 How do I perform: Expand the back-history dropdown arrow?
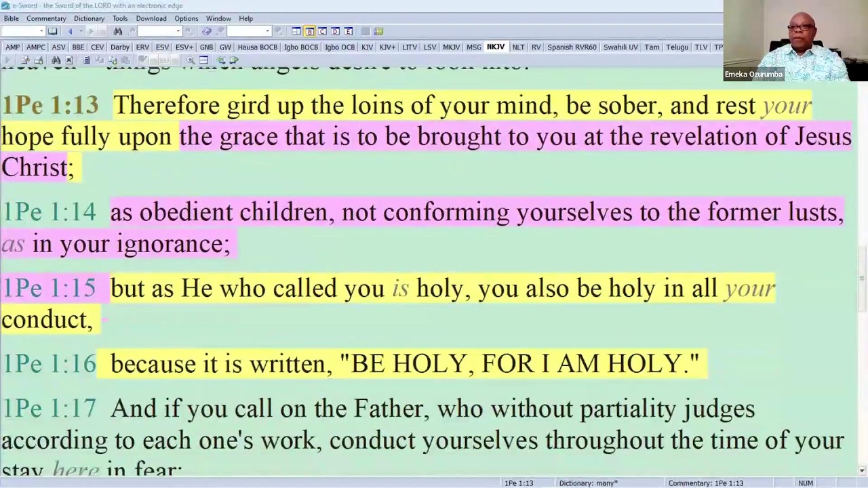click(x=81, y=31)
